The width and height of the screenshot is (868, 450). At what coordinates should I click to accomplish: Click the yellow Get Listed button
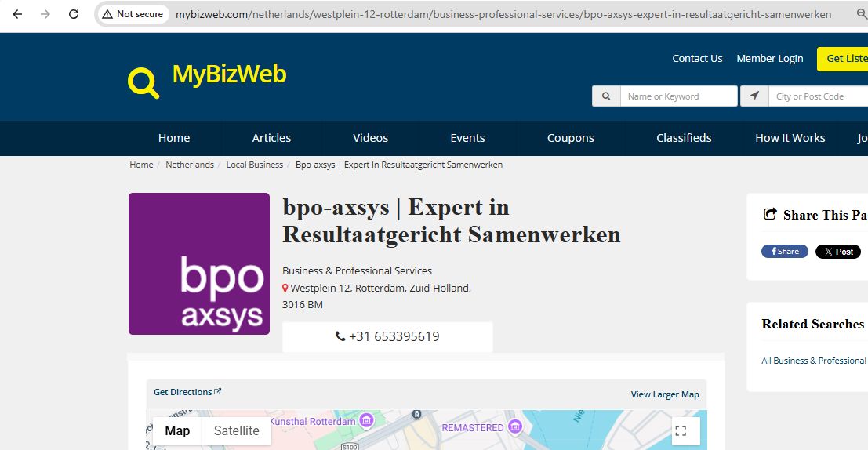pyautogui.click(x=843, y=59)
